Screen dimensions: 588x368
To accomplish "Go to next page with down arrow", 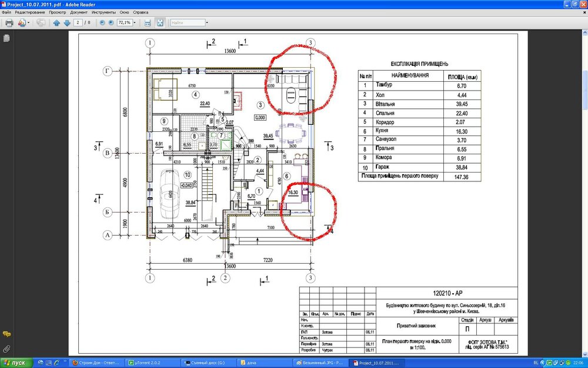I will [x=67, y=23].
